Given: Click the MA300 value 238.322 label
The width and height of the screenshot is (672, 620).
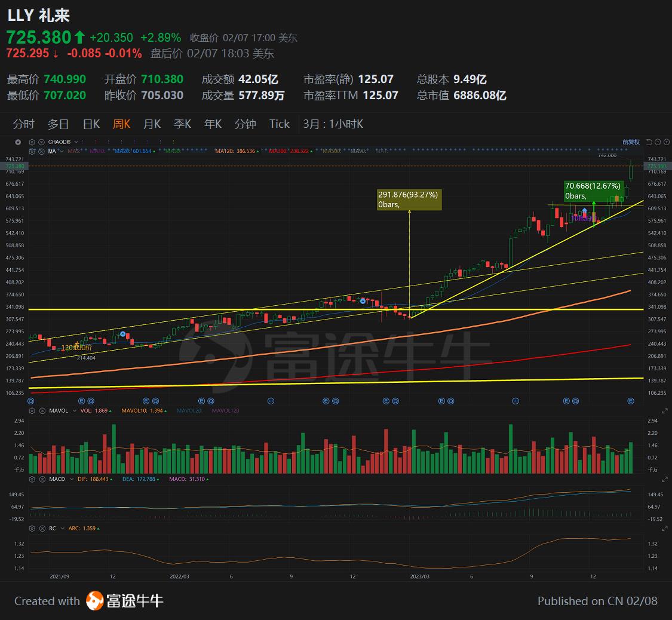Looking at the screenshot, I should [x=291, y=151].
